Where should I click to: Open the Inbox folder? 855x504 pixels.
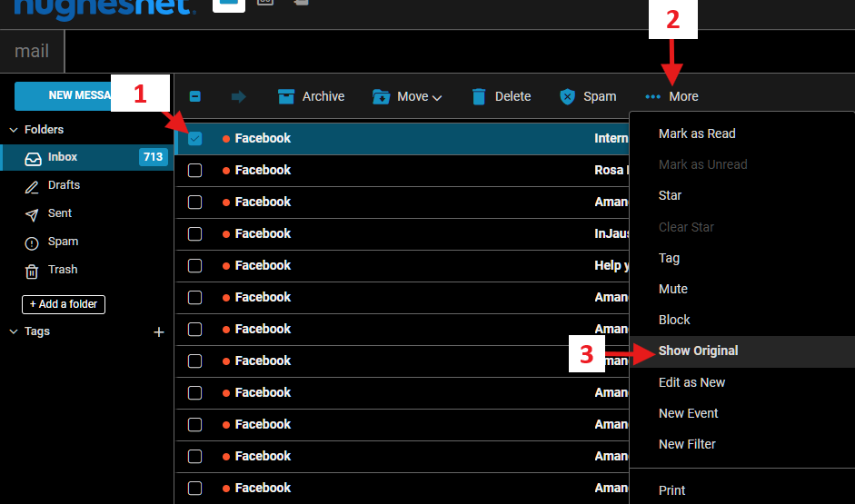click(x=87, y=157)
